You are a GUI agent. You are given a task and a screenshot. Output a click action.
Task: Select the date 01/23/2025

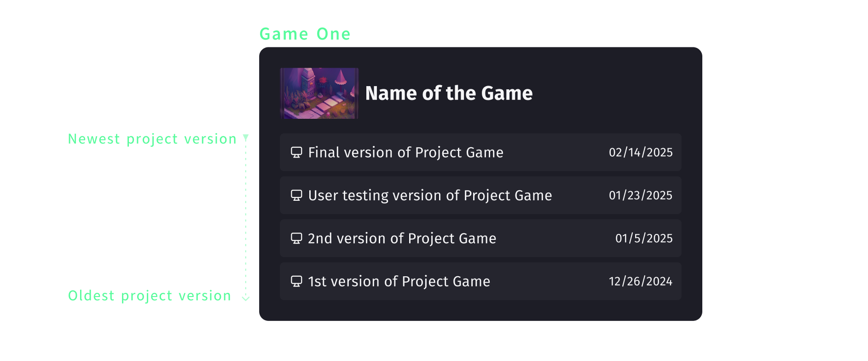click(640, 195)
